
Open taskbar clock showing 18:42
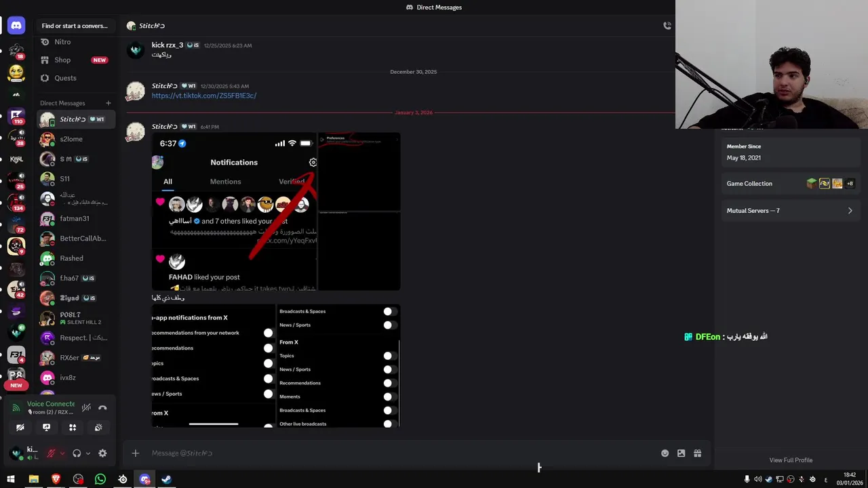pyautogui.click(x=850, y=479)
